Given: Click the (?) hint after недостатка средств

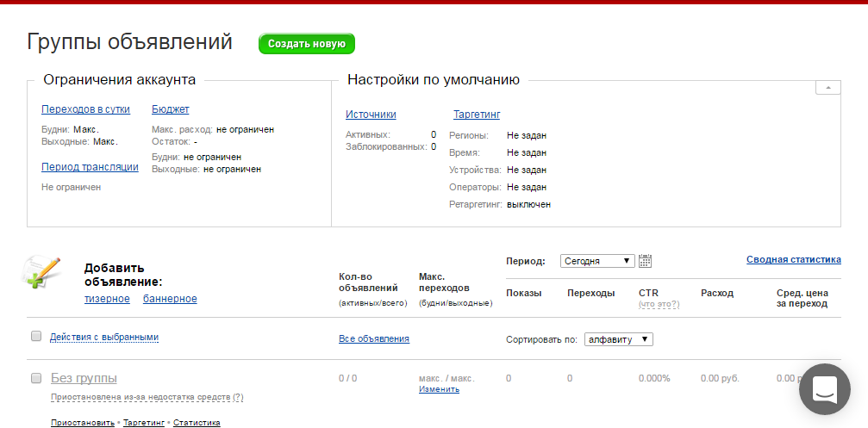Looking at the screenshot, I should (x=238, y=397).
